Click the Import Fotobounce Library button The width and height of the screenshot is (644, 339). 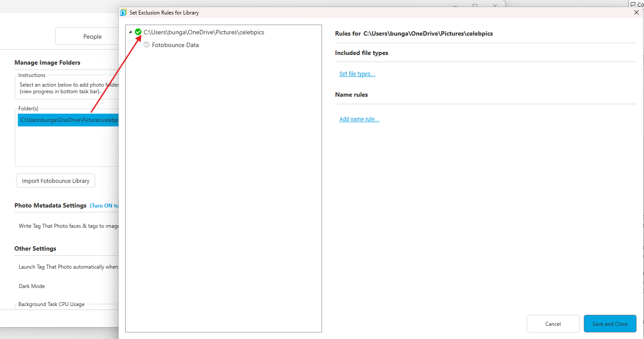point(55,180)
